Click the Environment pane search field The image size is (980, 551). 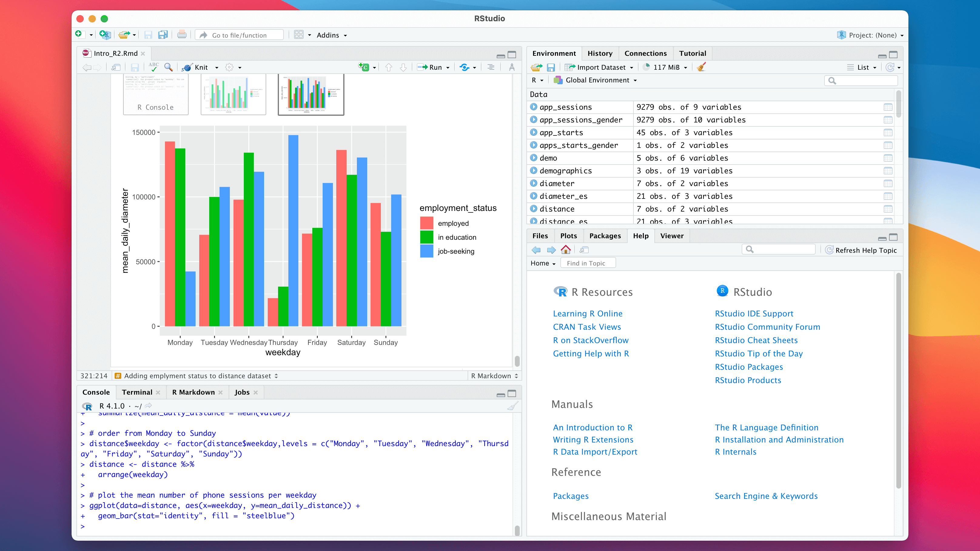point(861,81)
